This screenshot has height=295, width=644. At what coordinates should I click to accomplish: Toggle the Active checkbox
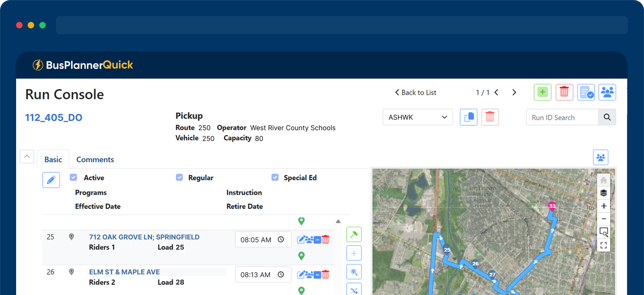(73, 177)
